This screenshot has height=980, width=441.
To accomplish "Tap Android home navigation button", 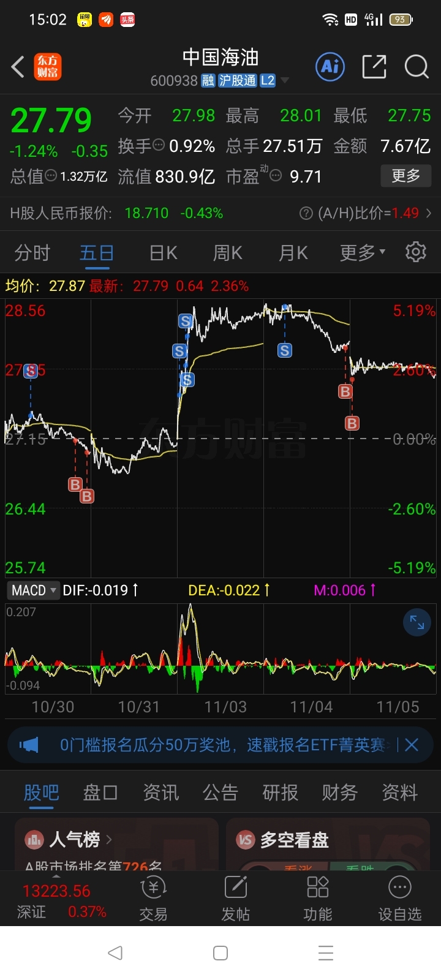I will pos(221,953).
